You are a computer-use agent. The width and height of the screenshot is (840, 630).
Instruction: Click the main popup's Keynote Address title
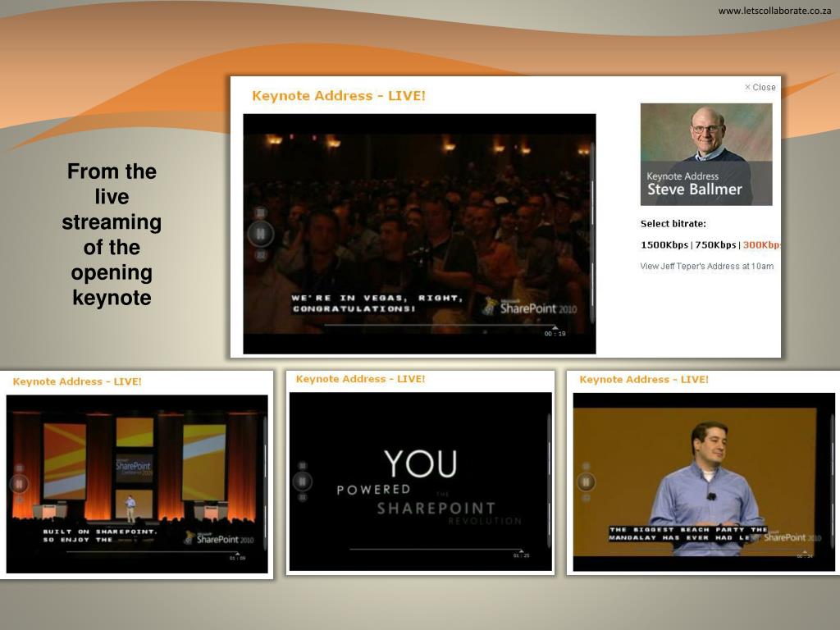(339, 96)
